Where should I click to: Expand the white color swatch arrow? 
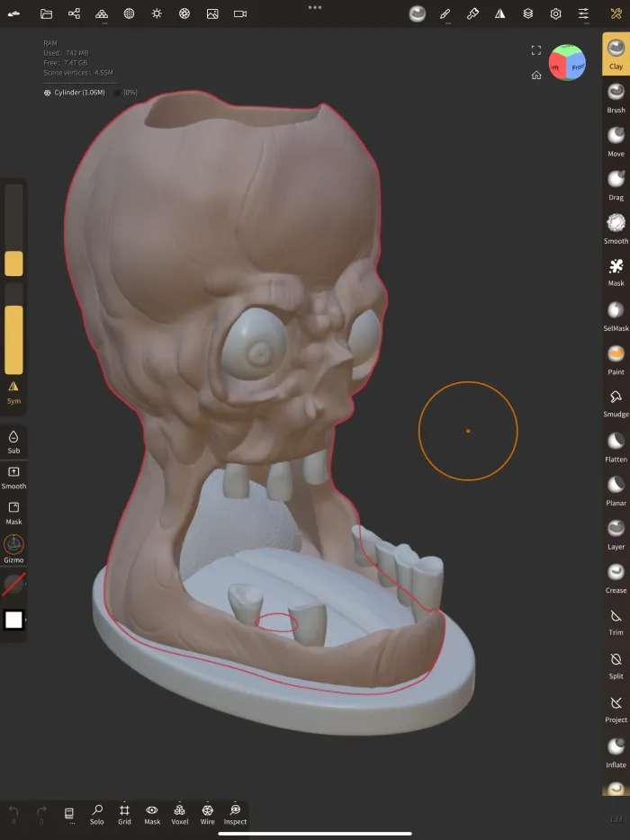(x=25, y=620)
